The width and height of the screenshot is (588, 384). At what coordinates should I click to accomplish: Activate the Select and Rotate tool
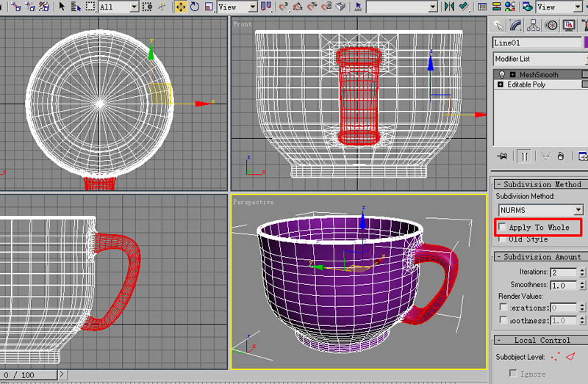(195, 7)
